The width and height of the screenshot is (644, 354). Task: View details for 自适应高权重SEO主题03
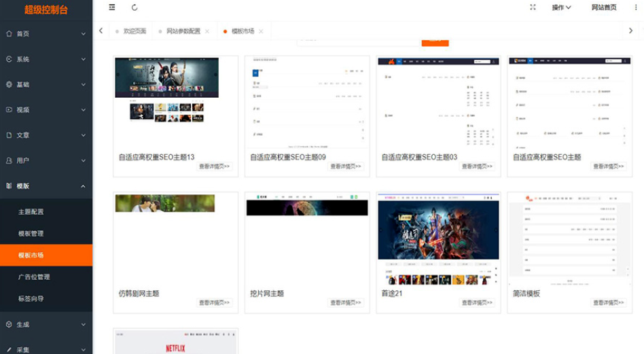click(x=477, y=166)
